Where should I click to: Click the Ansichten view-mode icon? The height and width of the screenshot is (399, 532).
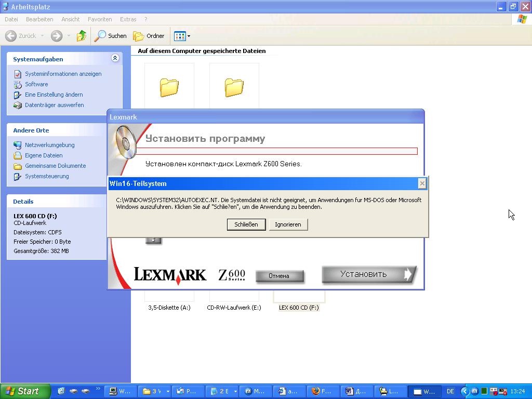tap(180, 36)
